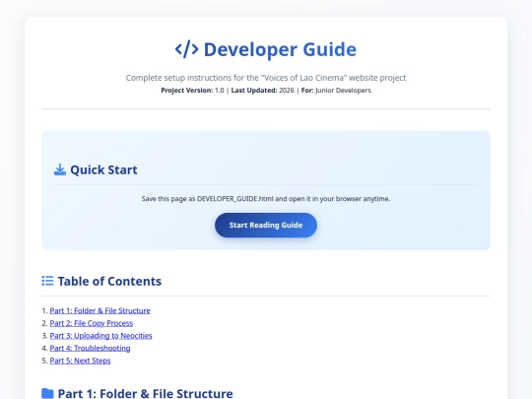
Task: Click the code brackets icon beside Developer Guide
Action: 186,49
